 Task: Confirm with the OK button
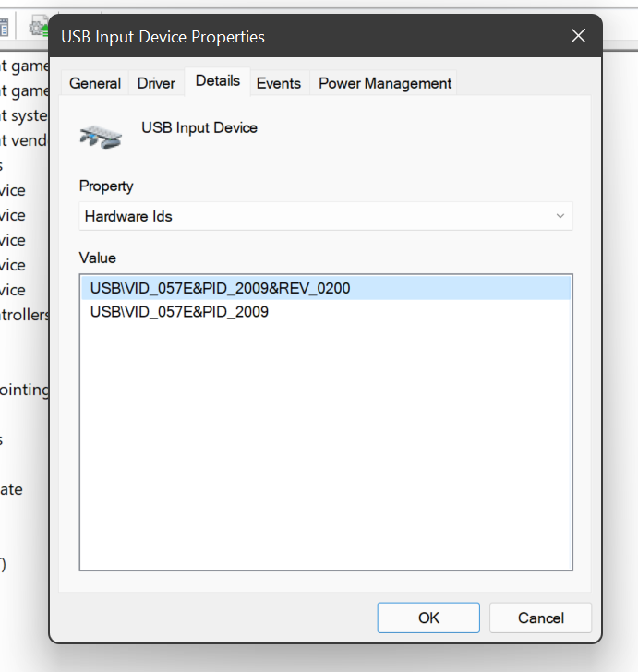point(428,618)
